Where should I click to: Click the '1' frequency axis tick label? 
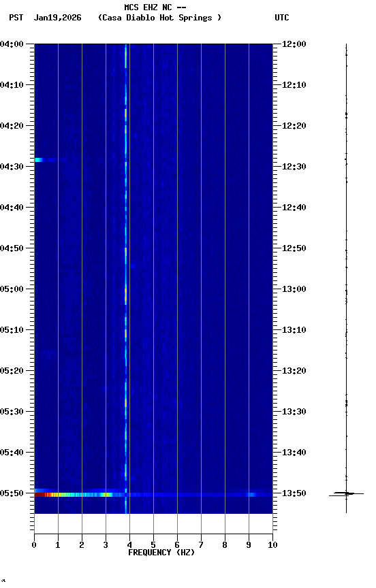click(x=58, y=545)
